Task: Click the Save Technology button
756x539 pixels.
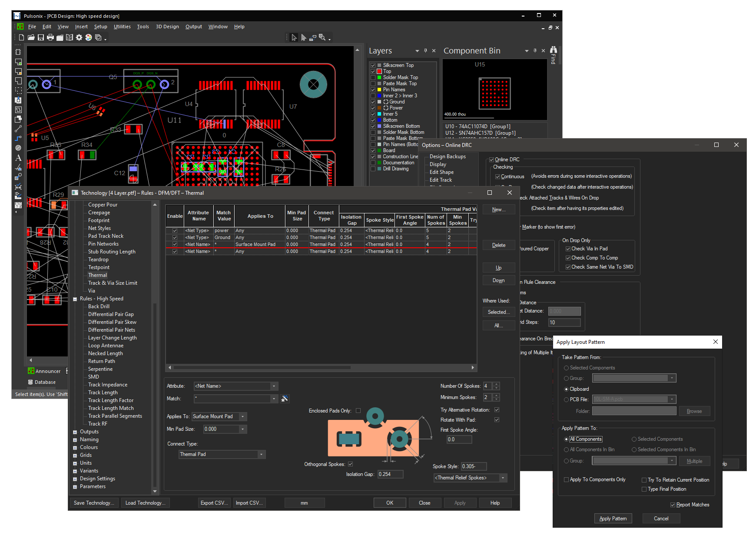Action: 94,503
